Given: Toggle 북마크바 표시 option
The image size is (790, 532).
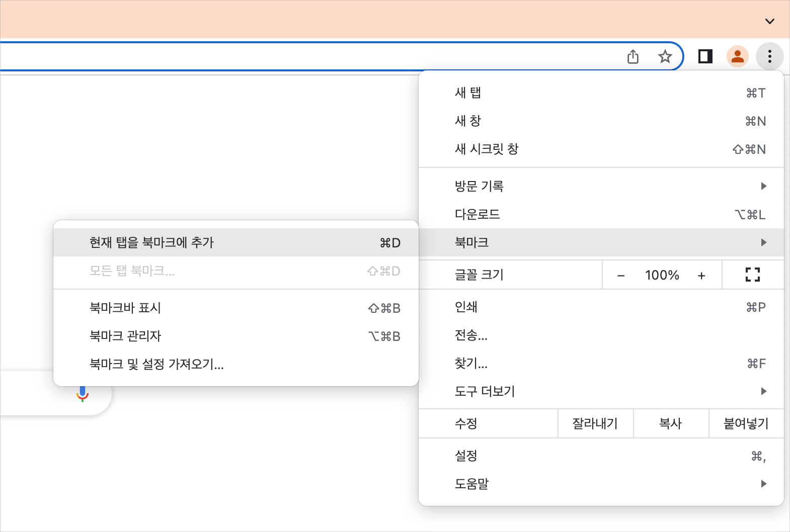Looking at the screenshot, I should (236, 308).
